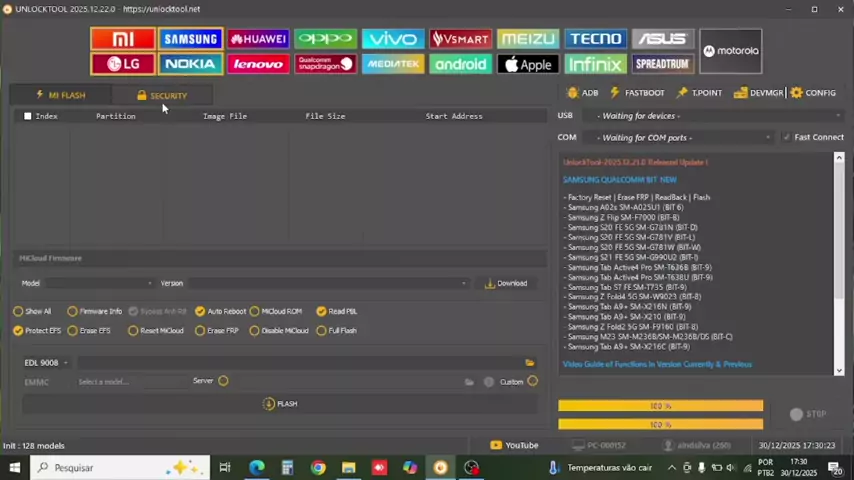The image size is (854, 480).
Task: Expand the EDL 9008 mode dropdown
Action: (46, 363)
